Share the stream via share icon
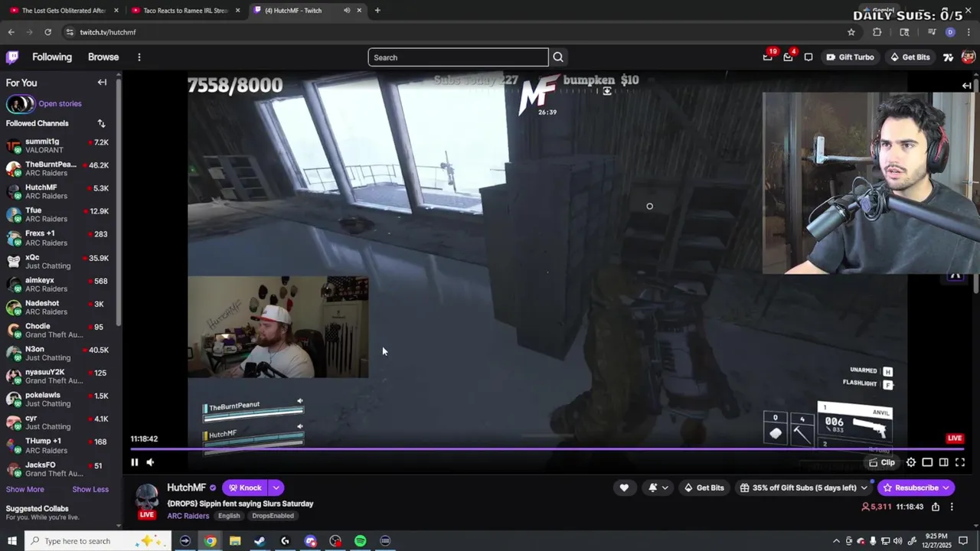 (x=936, y=507)
